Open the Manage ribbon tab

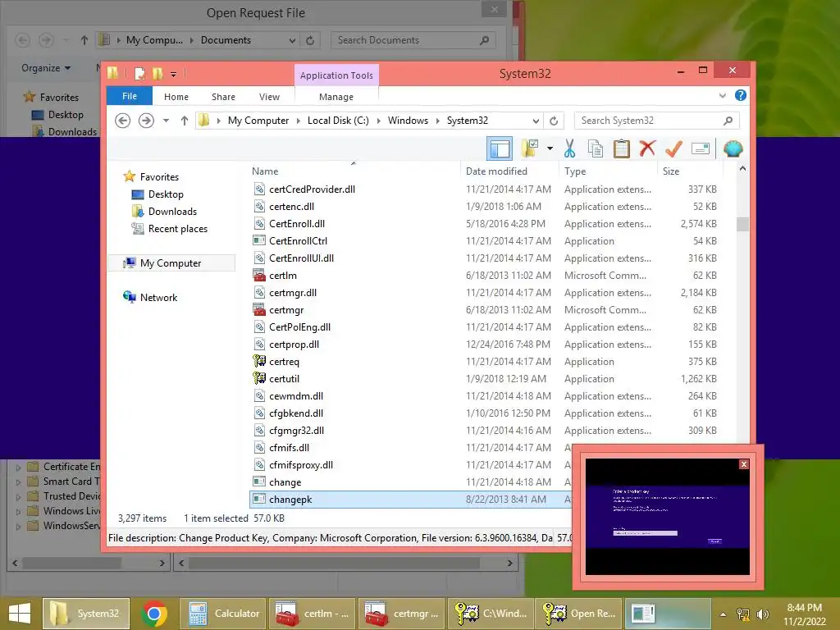tap(336, 97)
